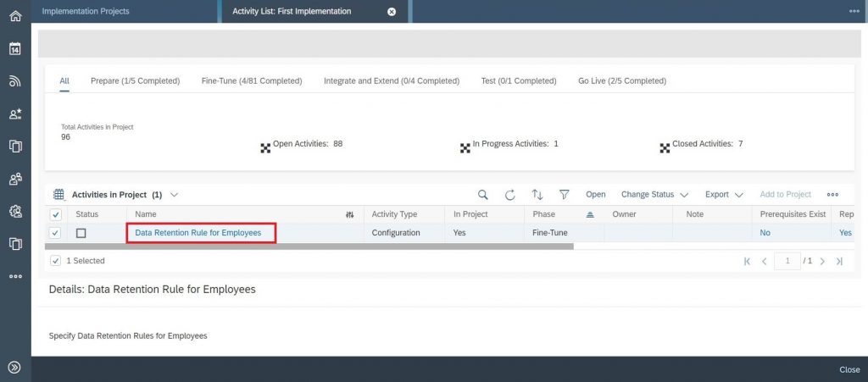Image resolution: width=868 pixels, height=382 pixels.
Task: Open the feed icon in sidebar
Action: pyautogui.click(x=15, y=81)
